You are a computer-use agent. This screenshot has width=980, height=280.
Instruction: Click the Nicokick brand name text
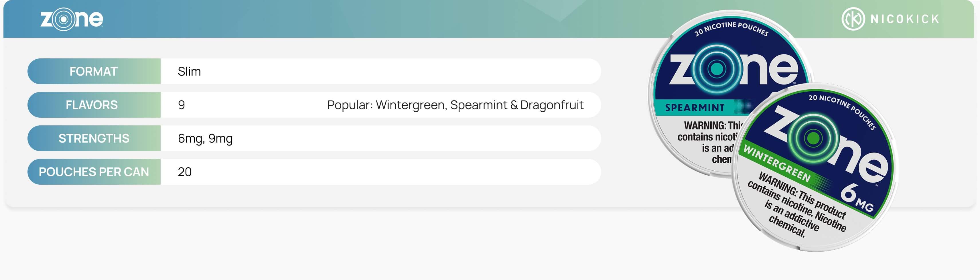905,19
